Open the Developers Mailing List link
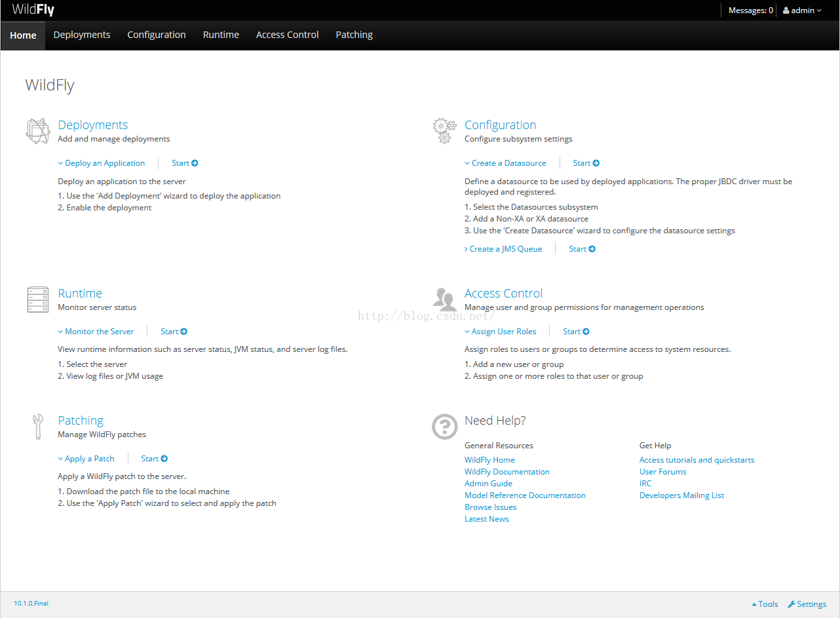The width and height of the screenshot is (840, 618). (682, 495)
